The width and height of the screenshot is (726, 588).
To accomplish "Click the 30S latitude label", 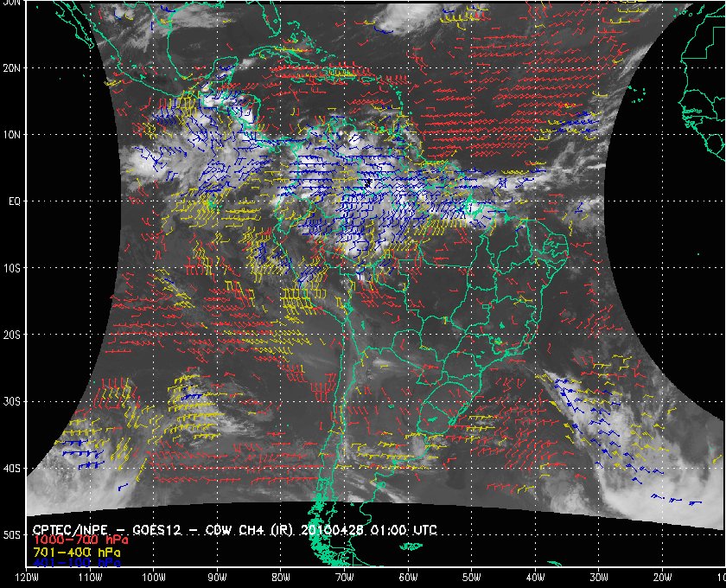I will 11,401.
